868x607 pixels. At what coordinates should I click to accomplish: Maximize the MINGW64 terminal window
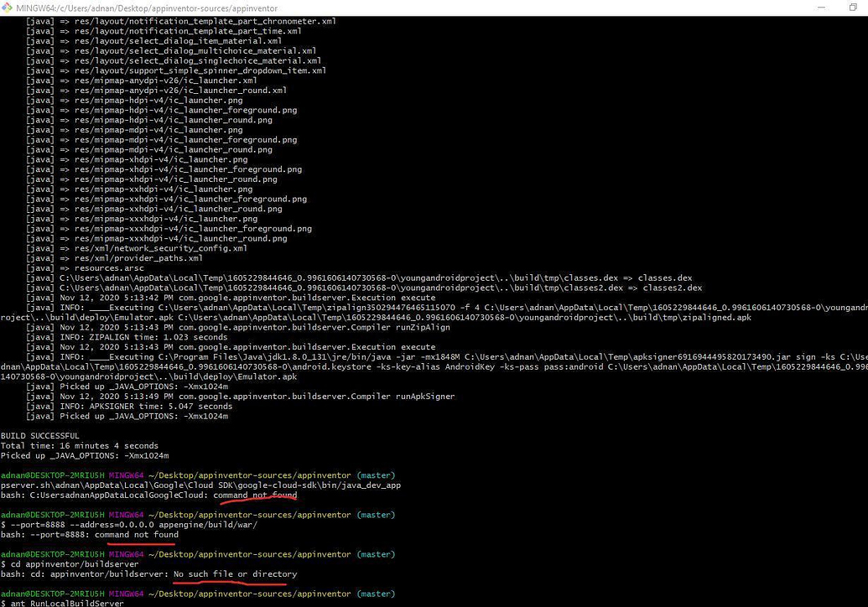pyautogui.click(x=852, y=8)
